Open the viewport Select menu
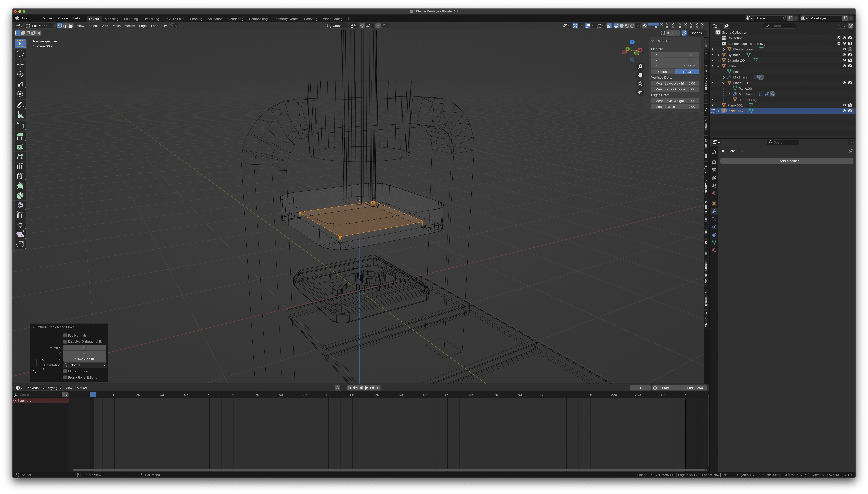Screen dimensions: 868x494 93,26
